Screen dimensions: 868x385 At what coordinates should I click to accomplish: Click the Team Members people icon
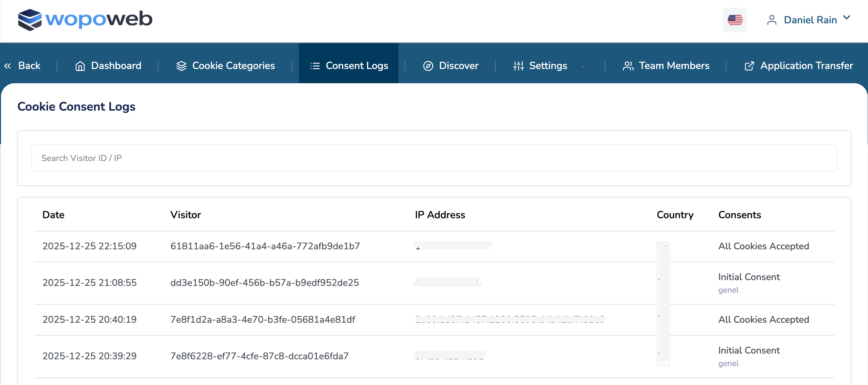[628, 66]
